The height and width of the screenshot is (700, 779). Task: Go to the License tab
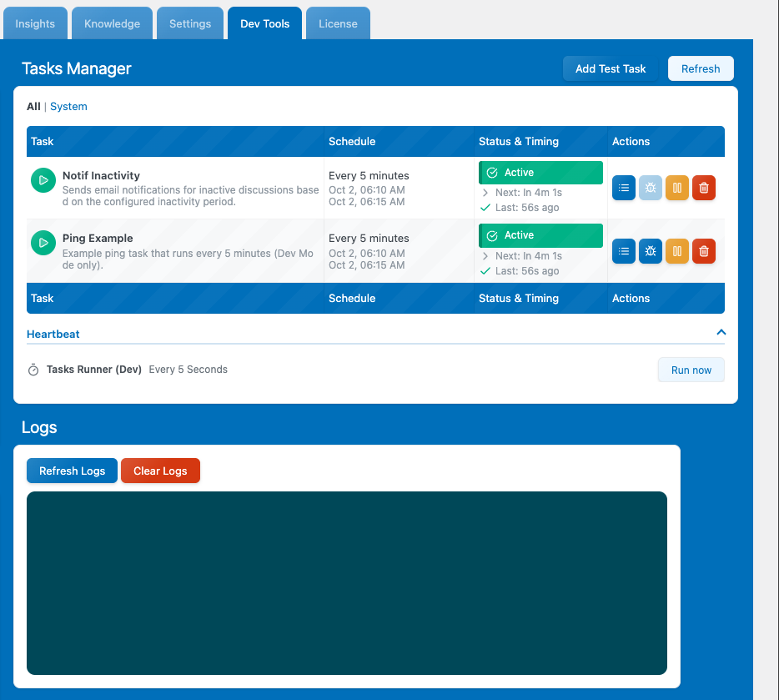(x=338, y=23)
